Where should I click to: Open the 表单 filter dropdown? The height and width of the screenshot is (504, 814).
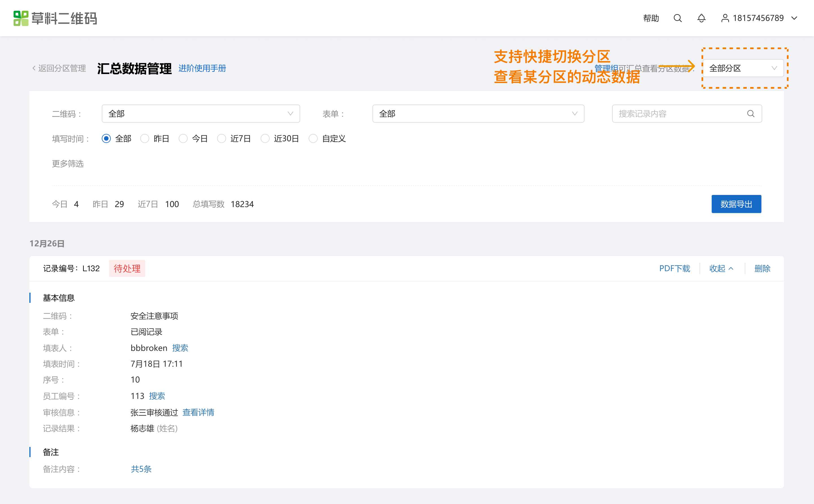(478, 114)
